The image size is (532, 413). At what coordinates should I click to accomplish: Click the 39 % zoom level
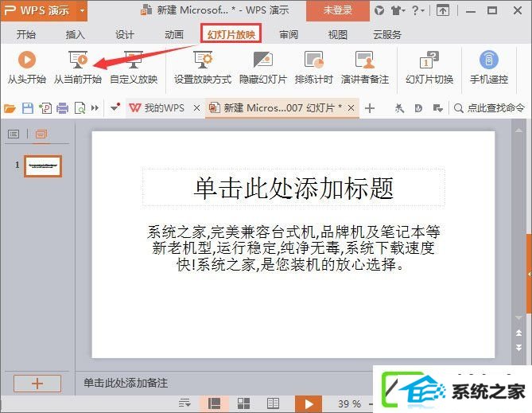coord(349,403)
